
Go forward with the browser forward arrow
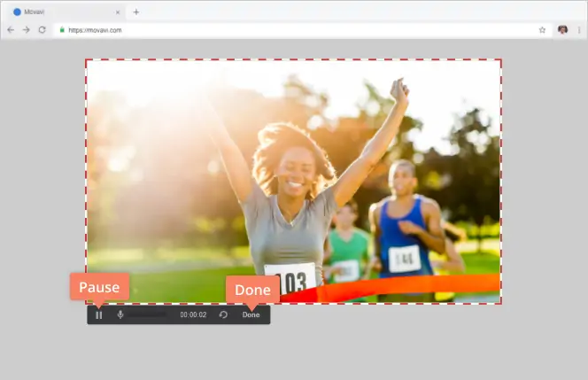click(27, 29)
